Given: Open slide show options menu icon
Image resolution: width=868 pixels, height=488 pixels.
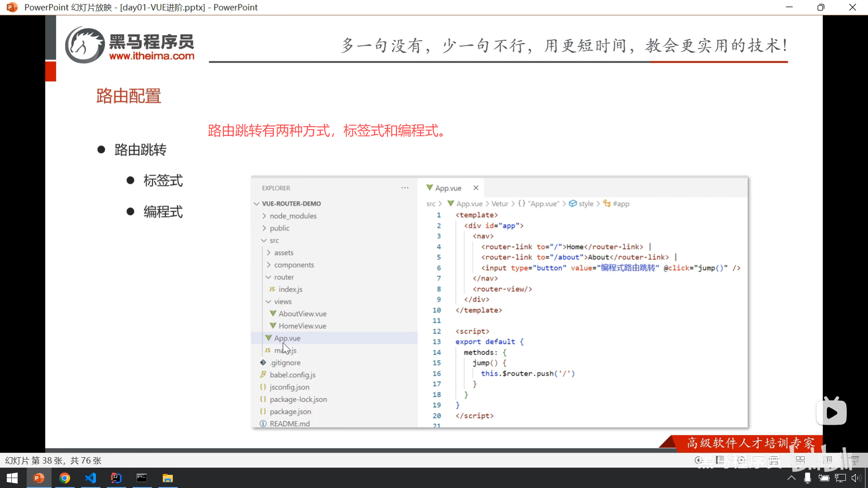Looking at the screenshot, I should 720,460.
